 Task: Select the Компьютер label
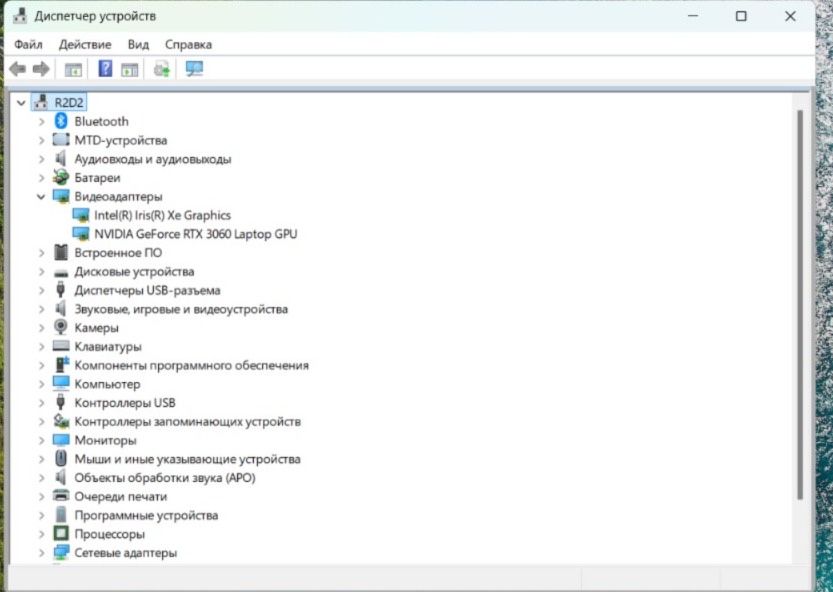coord(107,384)
